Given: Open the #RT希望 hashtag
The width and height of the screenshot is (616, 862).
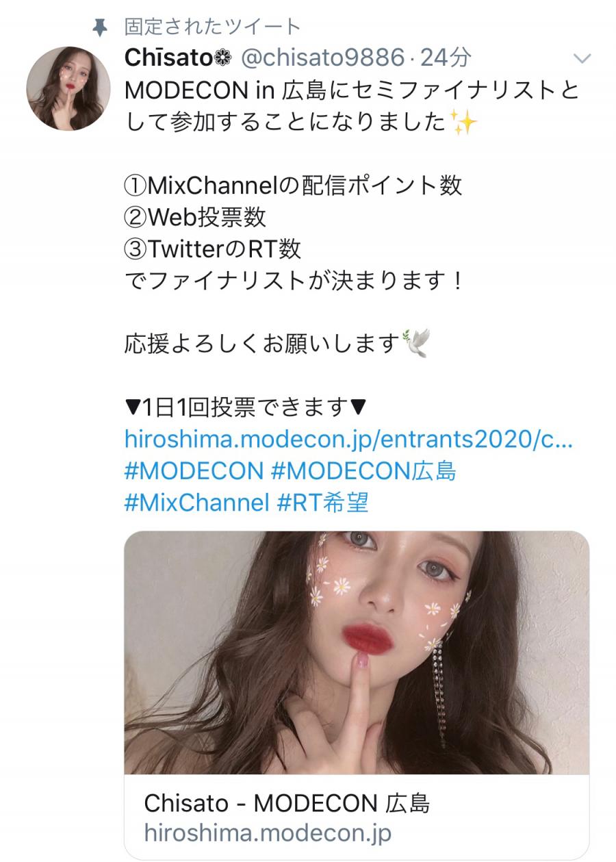Looking at the screenshot, I should [322, 503].
